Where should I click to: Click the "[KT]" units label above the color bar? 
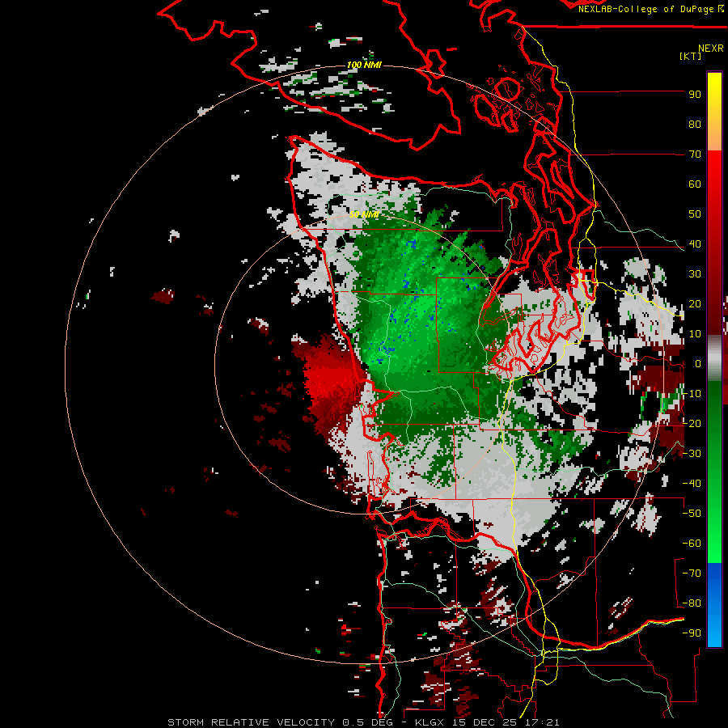tap(691, 56)
